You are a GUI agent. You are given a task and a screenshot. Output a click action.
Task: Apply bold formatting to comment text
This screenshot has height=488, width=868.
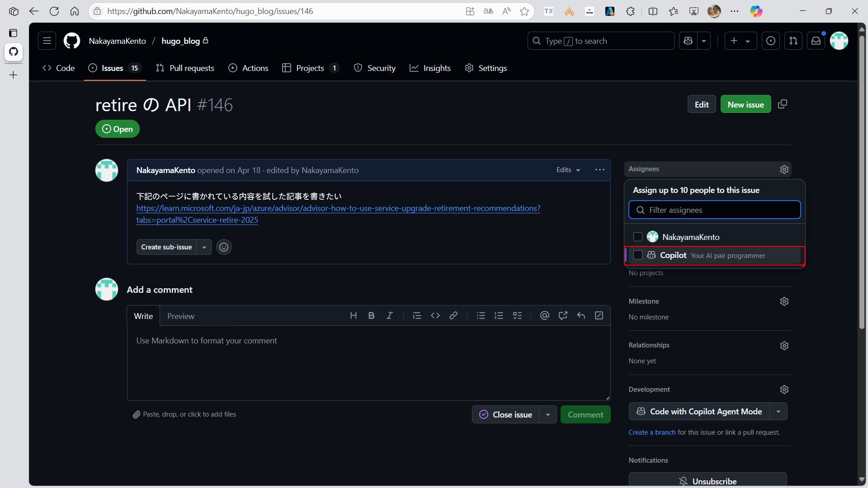tap(371, 316)
